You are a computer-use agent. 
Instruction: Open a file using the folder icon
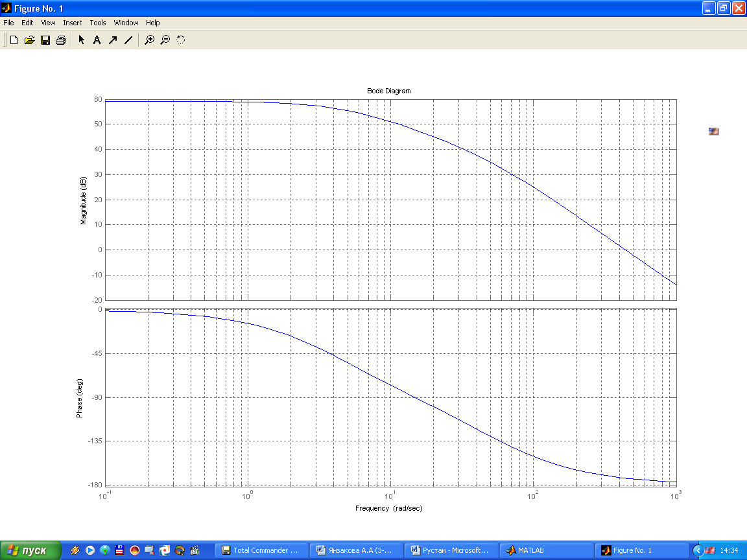(x=30, y=40)
